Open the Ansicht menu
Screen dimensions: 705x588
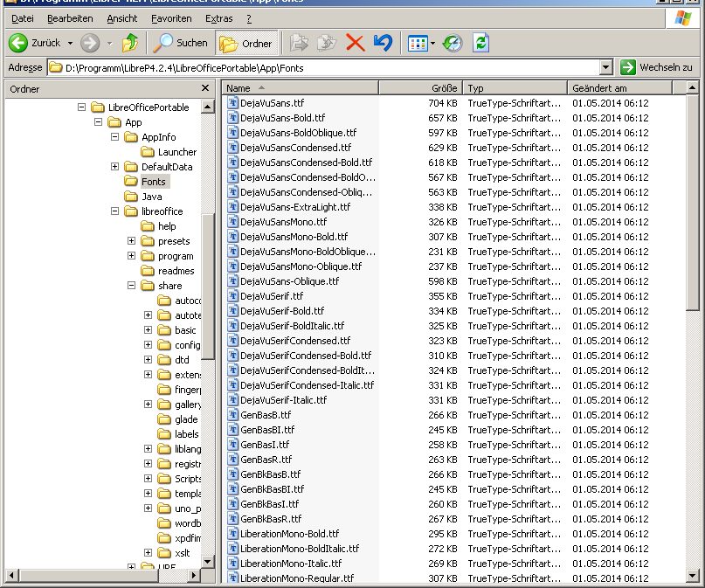pyautogui.click(x=121, y=19)
